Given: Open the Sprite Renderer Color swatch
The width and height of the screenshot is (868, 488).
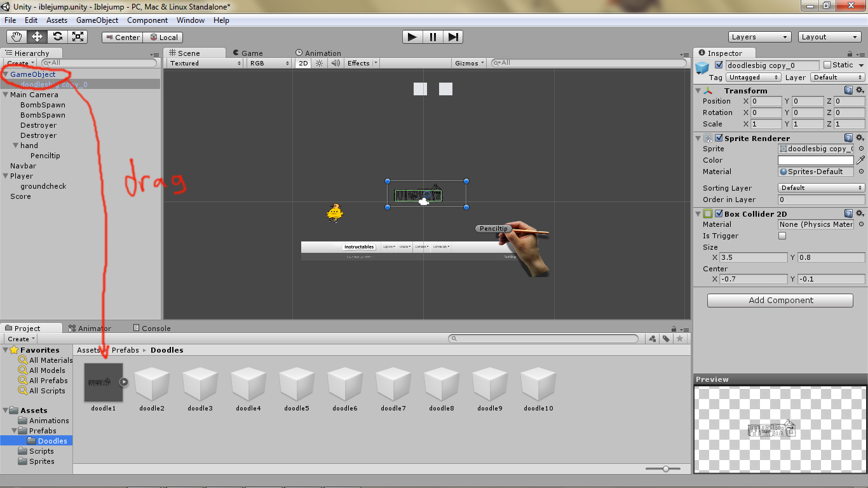Looking at the screenshot, I should tap(816, 160).
